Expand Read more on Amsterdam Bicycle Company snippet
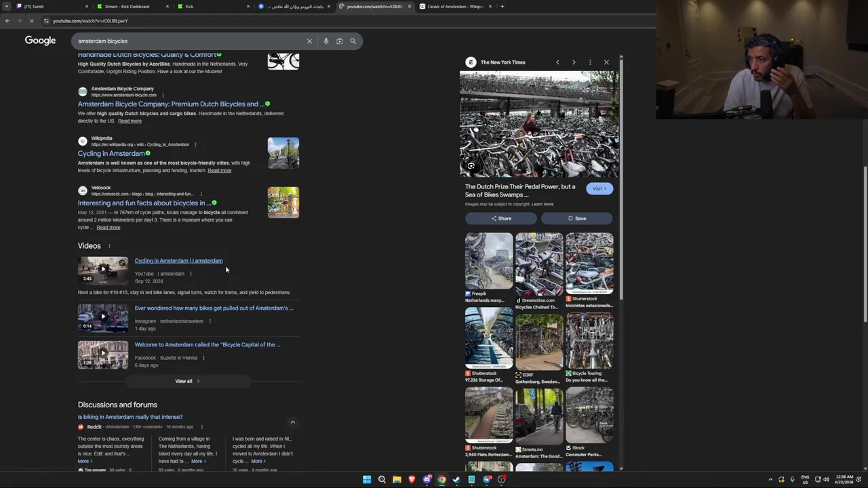The height and width of the screenshot is (488, 868). pos(130,121)
